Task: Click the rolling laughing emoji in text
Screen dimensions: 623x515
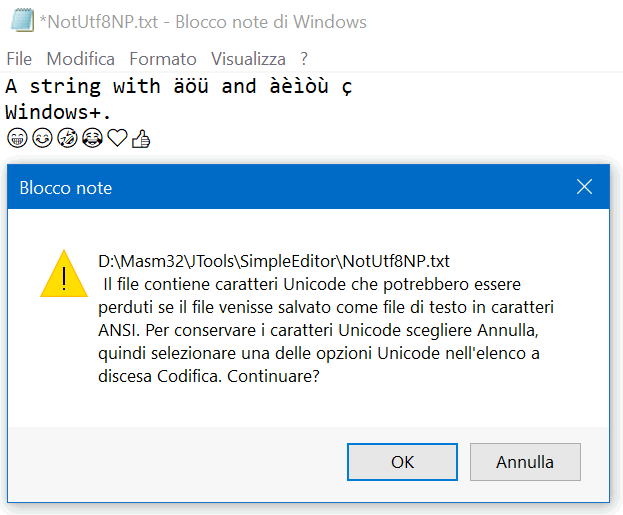Action: pos(67,138)
